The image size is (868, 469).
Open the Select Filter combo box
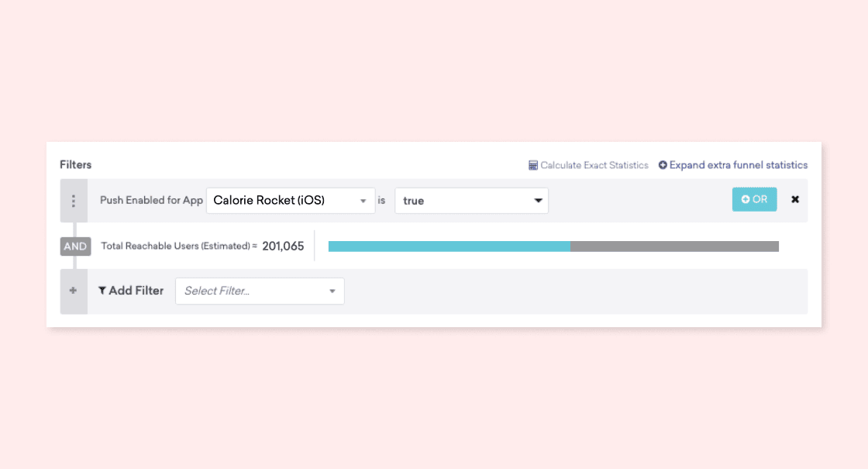pos(252,291)
